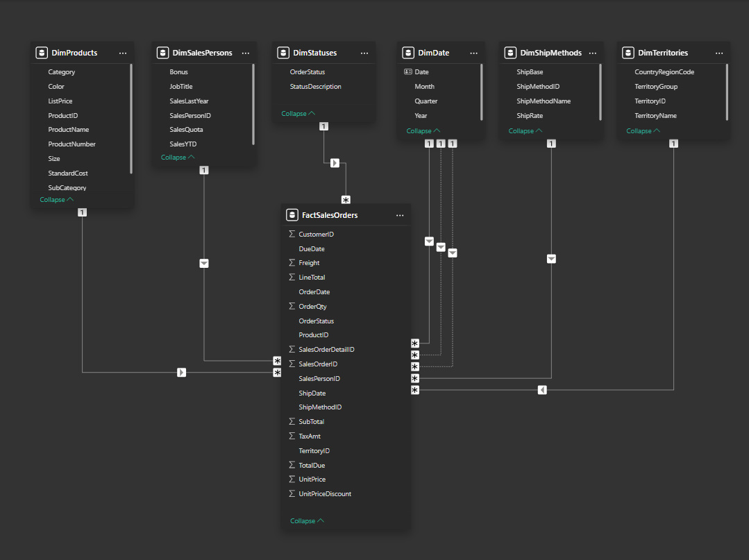Select the OrderDate field in FactSalesOrders

point(314,291)
